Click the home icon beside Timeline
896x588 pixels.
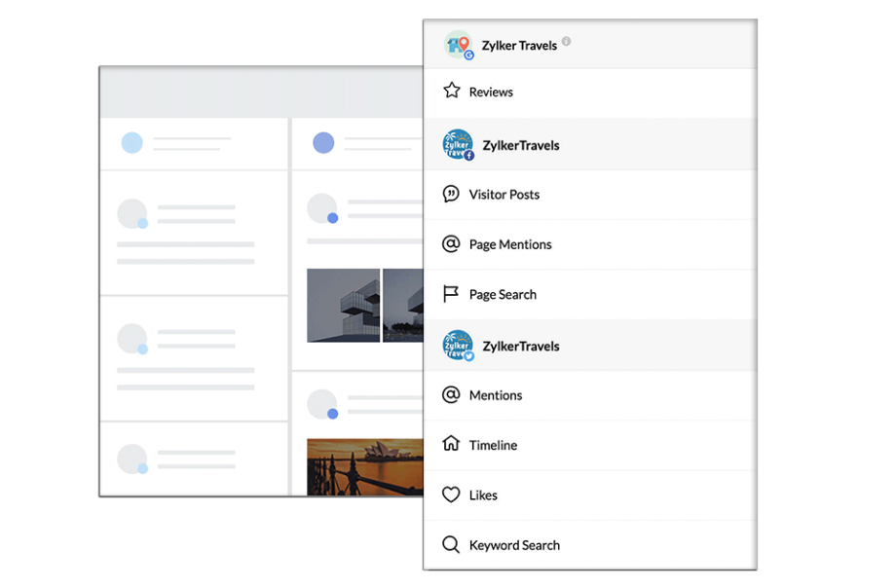[451, 443]
